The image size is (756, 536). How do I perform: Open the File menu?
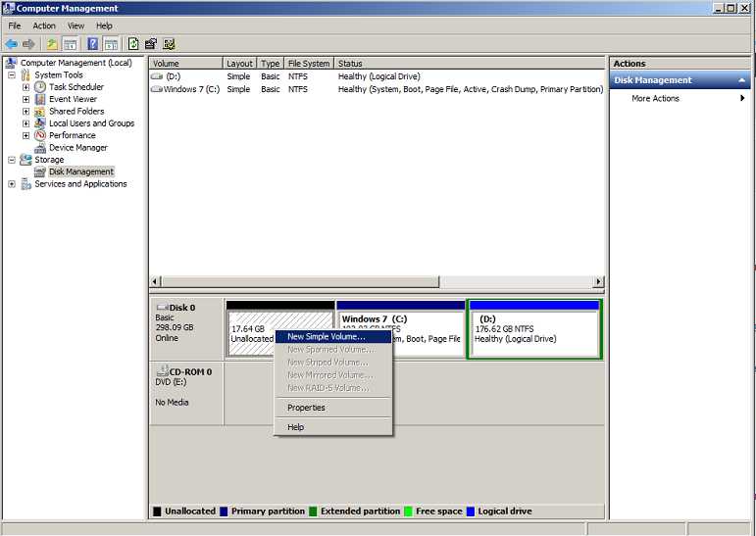(15, 25)
